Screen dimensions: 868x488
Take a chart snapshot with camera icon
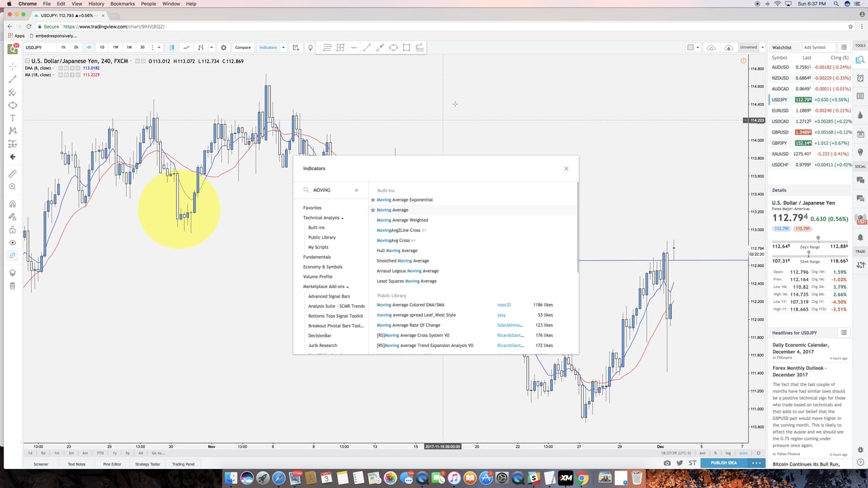[x=667, y=463]
